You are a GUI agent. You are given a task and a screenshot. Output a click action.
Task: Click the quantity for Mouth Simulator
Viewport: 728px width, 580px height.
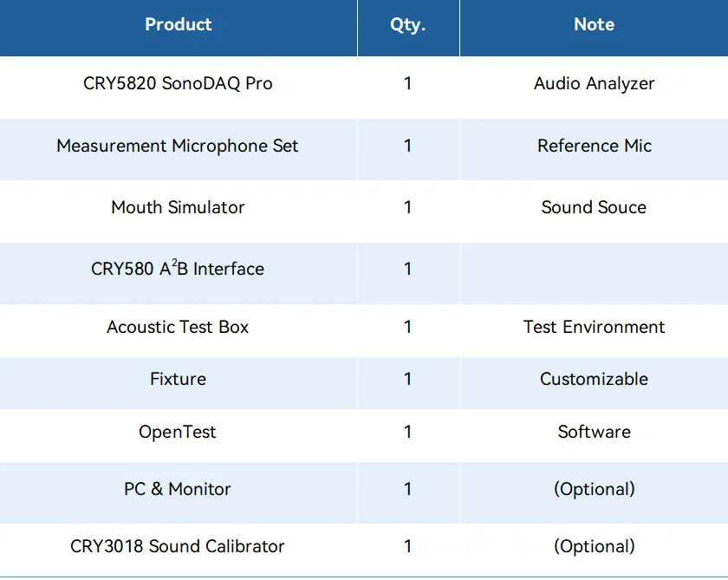[x=407, y=207]
